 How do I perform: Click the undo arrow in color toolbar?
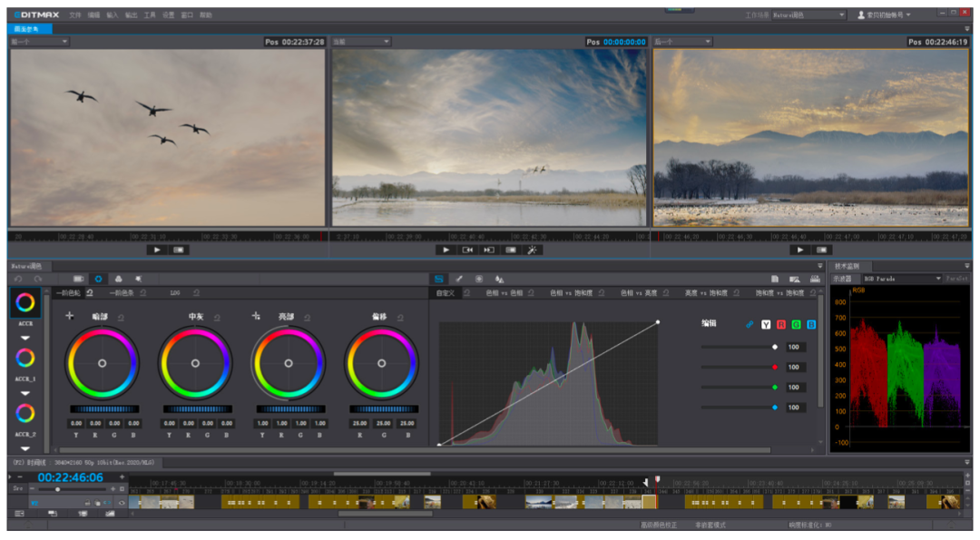[18, 279]
